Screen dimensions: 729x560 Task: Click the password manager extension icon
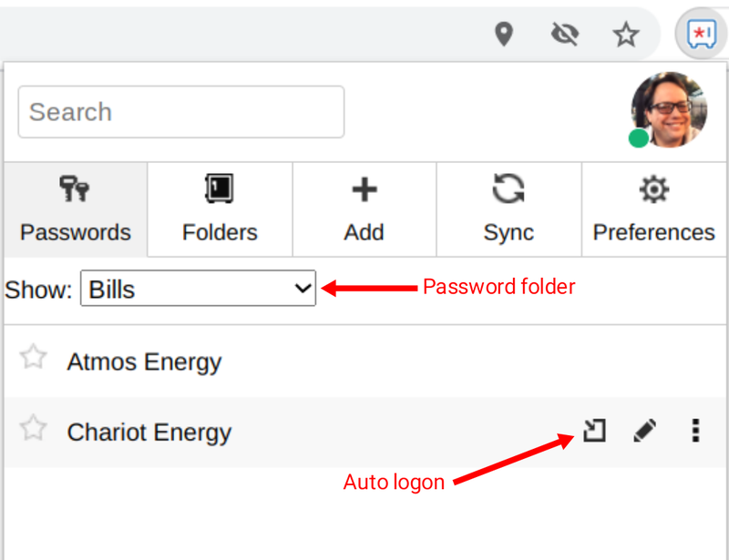[x=701, y=34]
